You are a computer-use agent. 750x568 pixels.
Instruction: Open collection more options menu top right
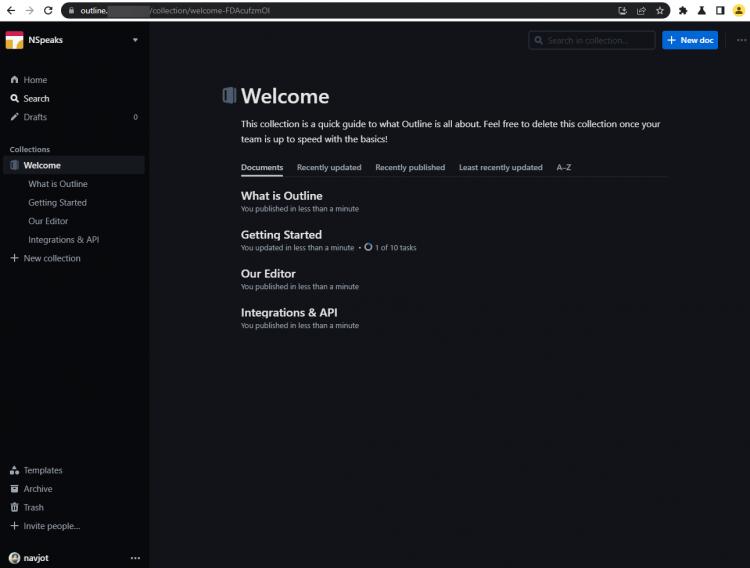point(740,40)
